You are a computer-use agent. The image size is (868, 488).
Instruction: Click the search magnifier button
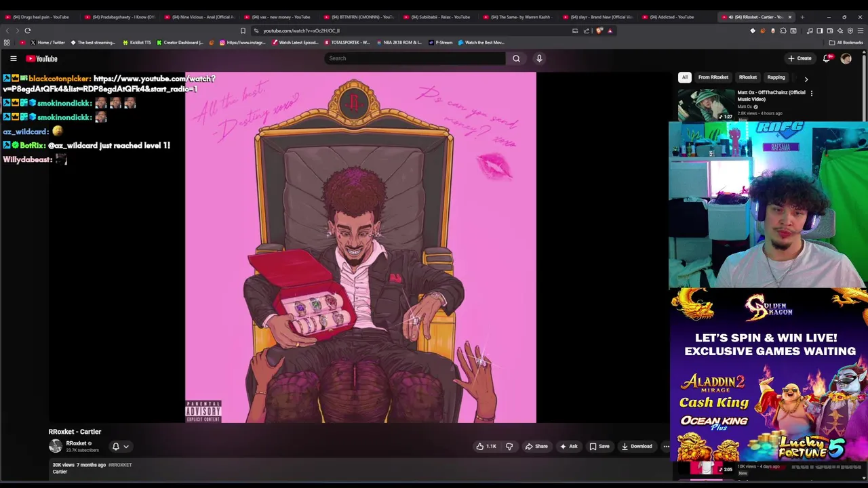coord(516,58)
